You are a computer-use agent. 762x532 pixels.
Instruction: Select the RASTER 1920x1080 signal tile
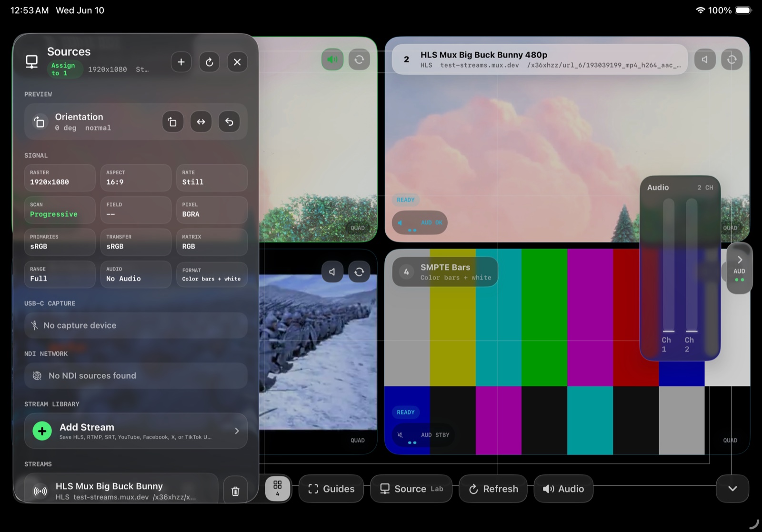(60, 178)
